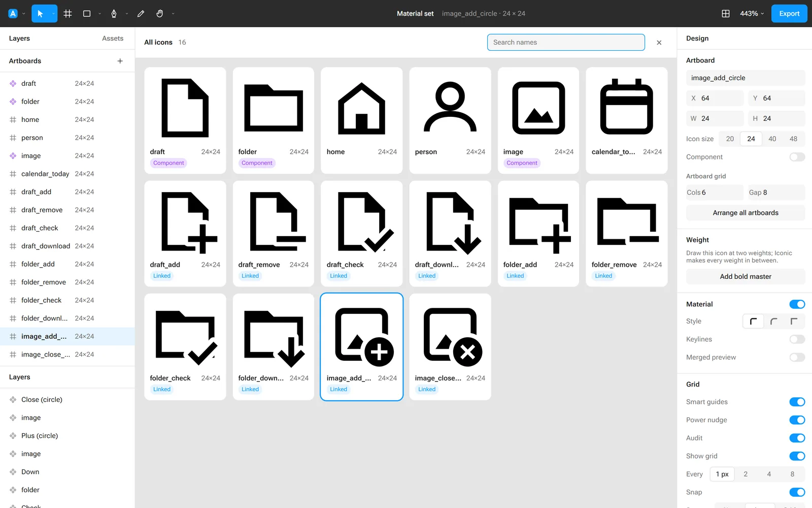Enable Merged preview
The image size is (812, 508).
click(797, 357)
